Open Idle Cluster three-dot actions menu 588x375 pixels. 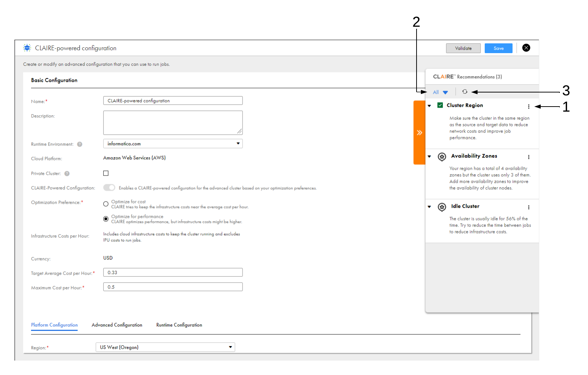[x=529, y=207]
